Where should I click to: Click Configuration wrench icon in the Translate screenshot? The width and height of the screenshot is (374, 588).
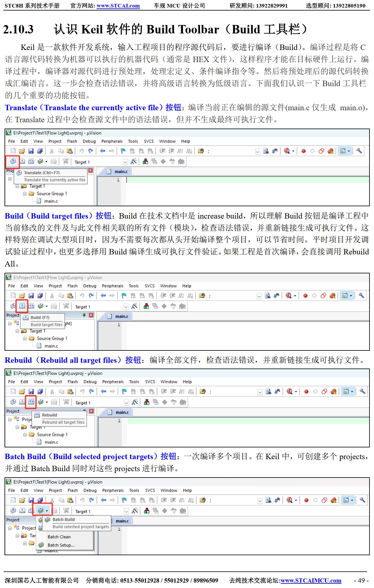359,151
